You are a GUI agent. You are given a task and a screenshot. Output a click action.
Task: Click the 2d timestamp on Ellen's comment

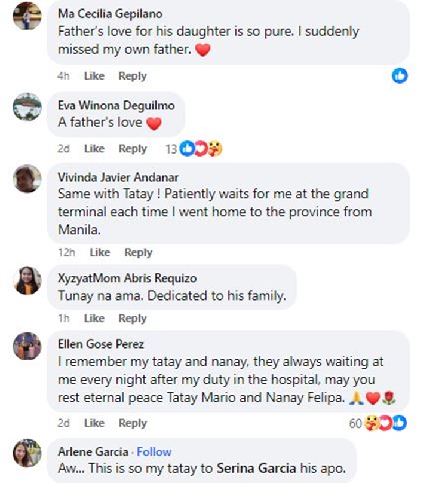click(63, 423)
